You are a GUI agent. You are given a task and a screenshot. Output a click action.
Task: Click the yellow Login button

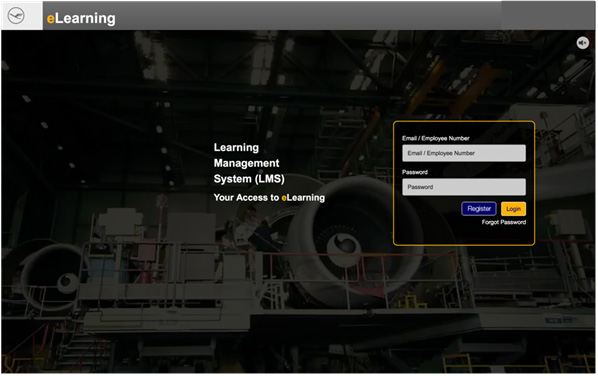513,209
